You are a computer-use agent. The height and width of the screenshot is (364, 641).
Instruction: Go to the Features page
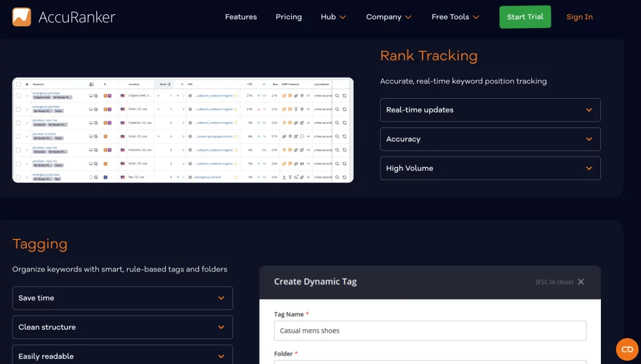pos(241,17)
